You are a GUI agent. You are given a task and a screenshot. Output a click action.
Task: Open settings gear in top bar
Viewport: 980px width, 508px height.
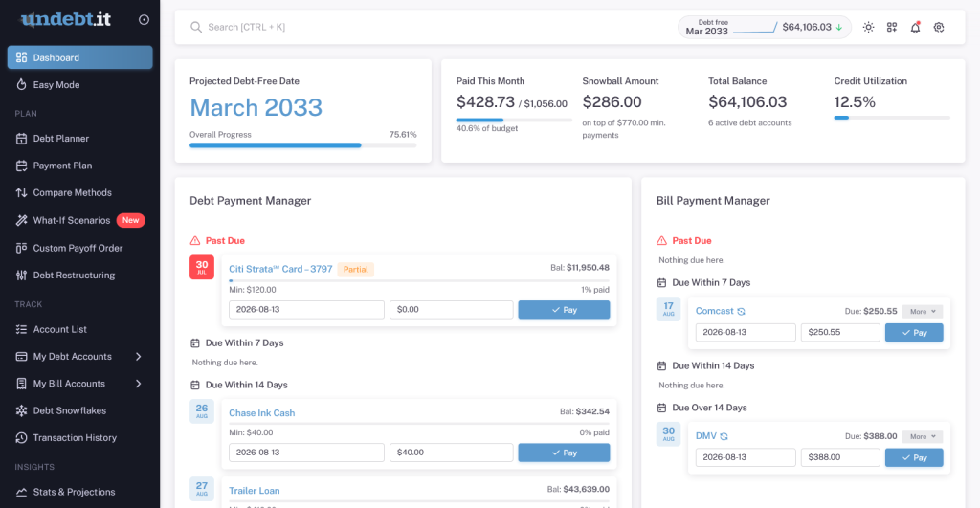[939, 27]
